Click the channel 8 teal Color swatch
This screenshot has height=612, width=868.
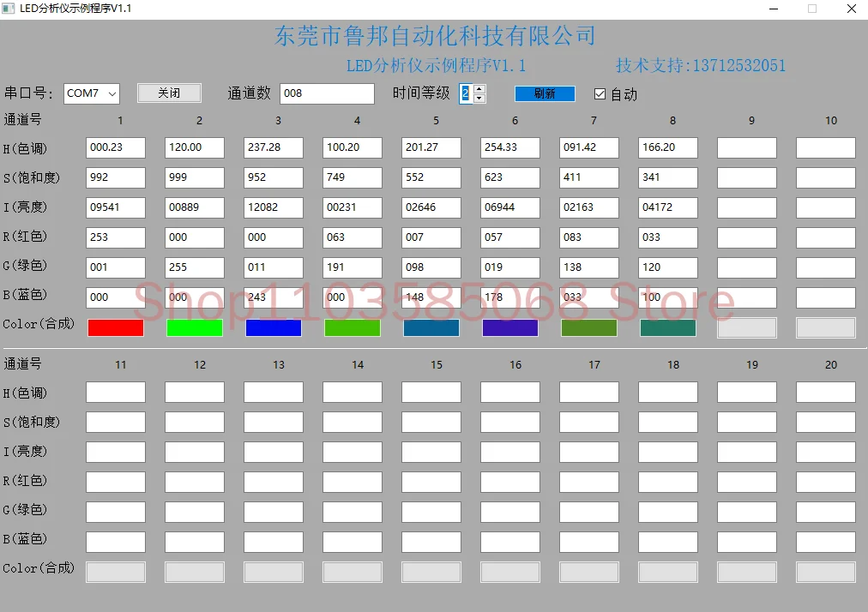click(667, 327)
